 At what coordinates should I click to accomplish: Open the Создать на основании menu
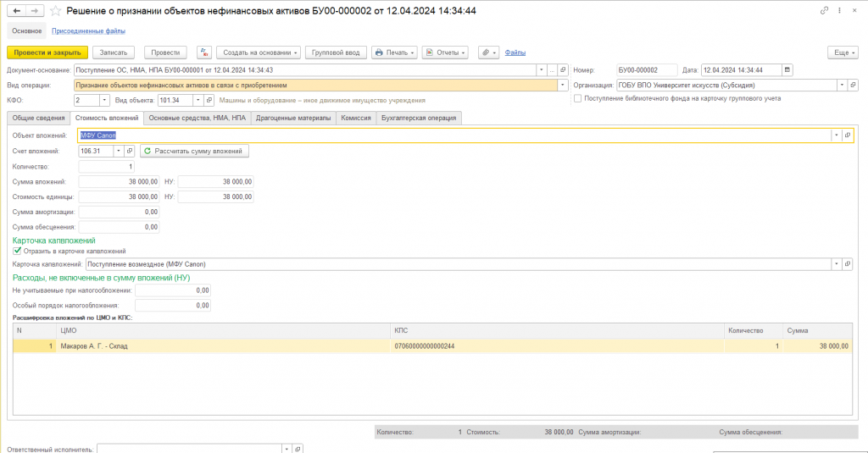[x=259, y=52]
